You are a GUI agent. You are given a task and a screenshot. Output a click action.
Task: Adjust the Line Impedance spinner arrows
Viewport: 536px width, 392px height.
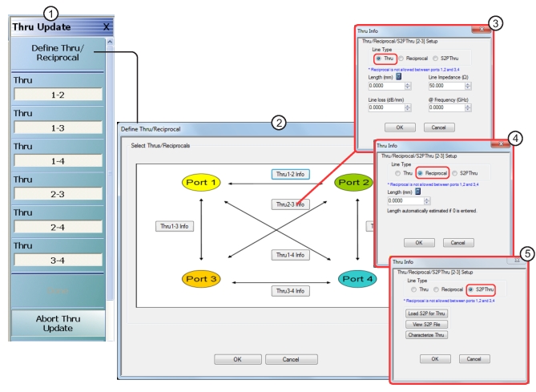click(x=468, y=86)
